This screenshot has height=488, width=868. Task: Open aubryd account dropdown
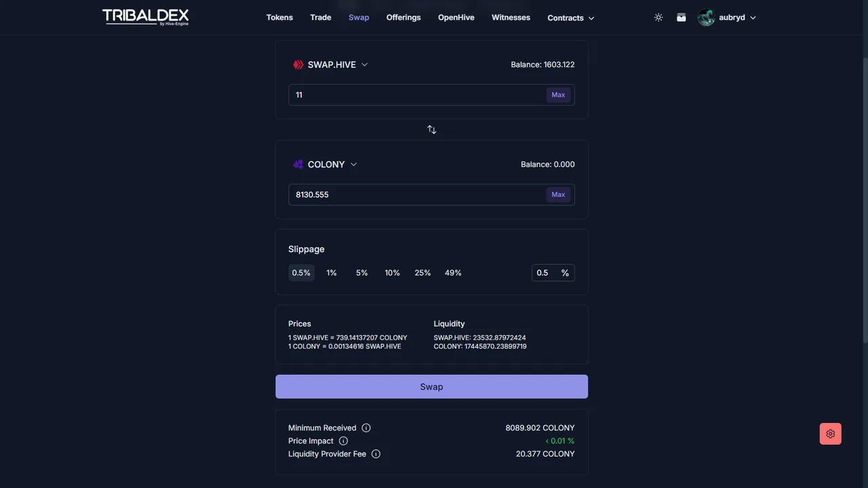[737, 18]
